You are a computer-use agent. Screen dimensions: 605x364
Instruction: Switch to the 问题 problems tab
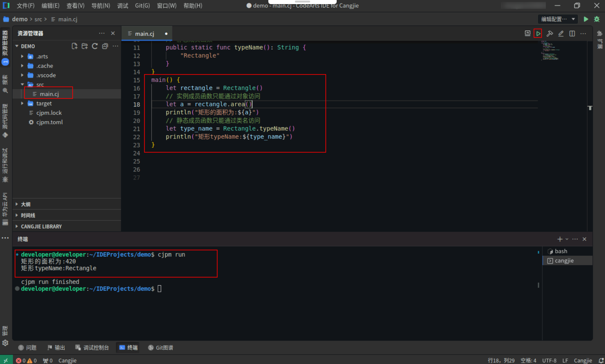(x=28, y=348)
